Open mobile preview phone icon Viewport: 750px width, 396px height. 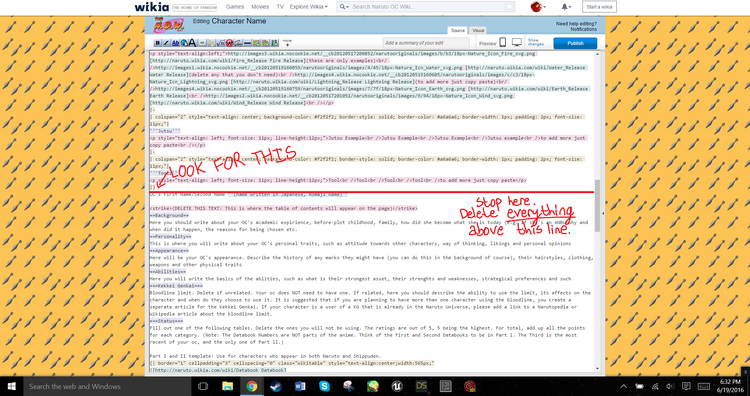[x=503, y=43]
